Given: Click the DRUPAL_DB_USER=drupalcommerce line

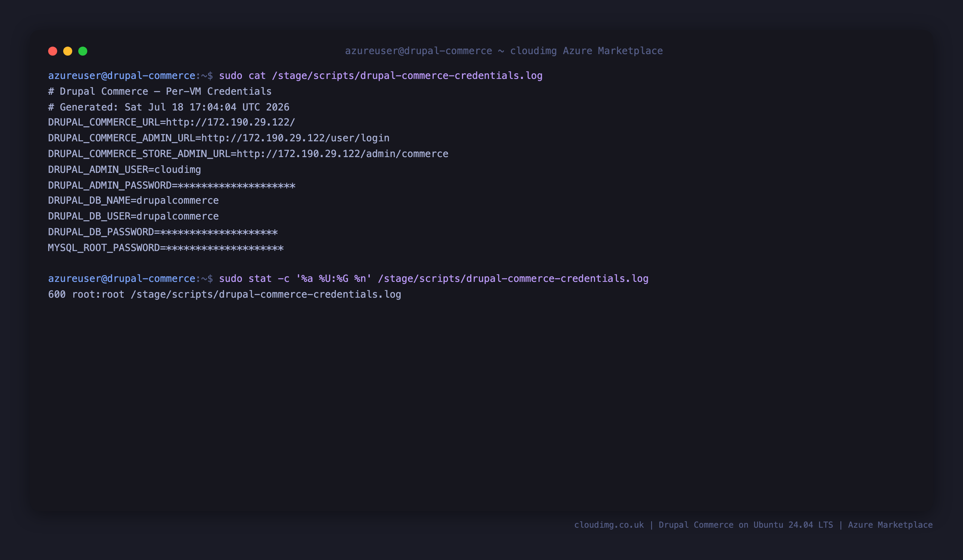Looking at the screenshot, I should [x=134, y=216].
